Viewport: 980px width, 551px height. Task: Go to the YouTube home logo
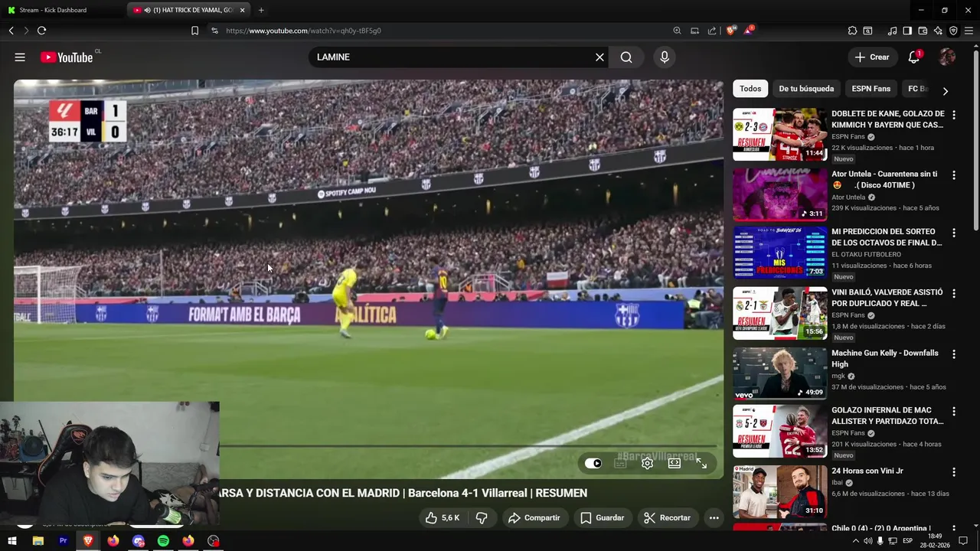pyautogui.click(x=67, y=57)
